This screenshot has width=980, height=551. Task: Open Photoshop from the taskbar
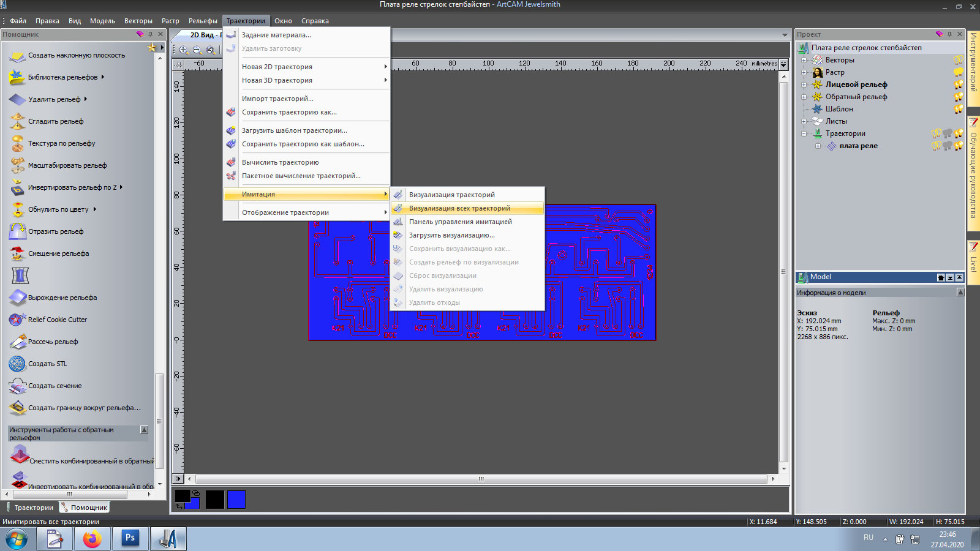pyautogui.click(x=130, y=539)
